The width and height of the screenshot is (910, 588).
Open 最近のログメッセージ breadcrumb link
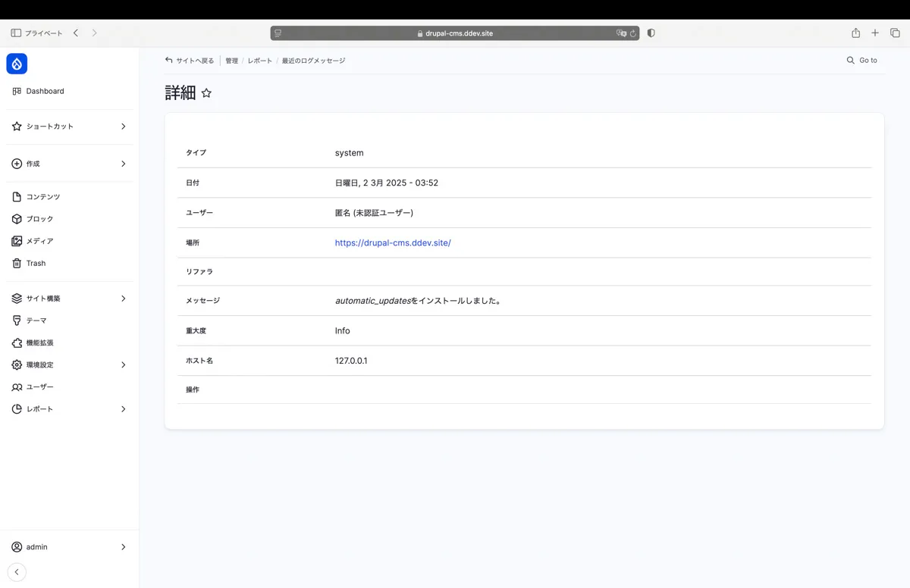[313, 61]
